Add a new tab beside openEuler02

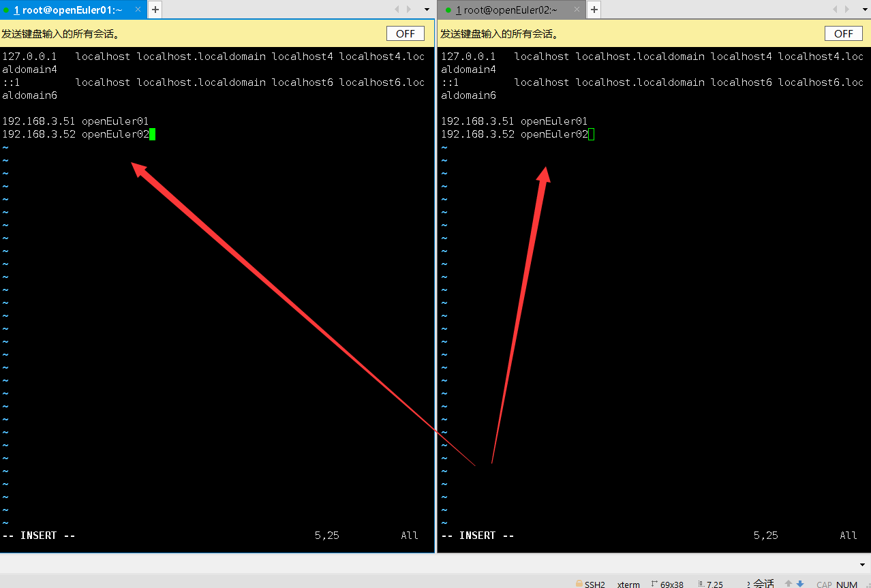594,10
